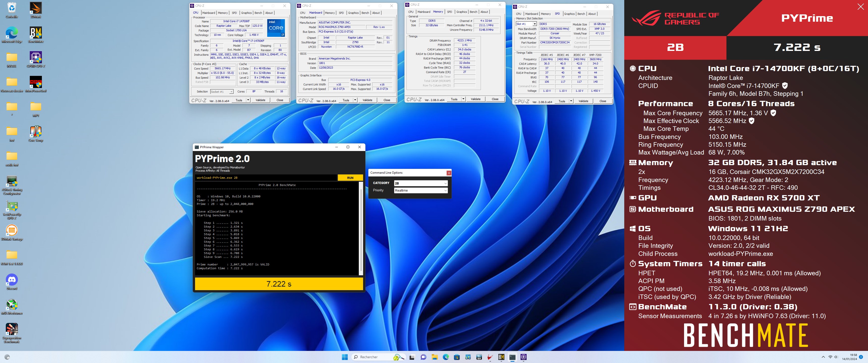Select the 3DMark Vantage desktop icon
Viewport: 868px width, 363px height.
[12, 232]
